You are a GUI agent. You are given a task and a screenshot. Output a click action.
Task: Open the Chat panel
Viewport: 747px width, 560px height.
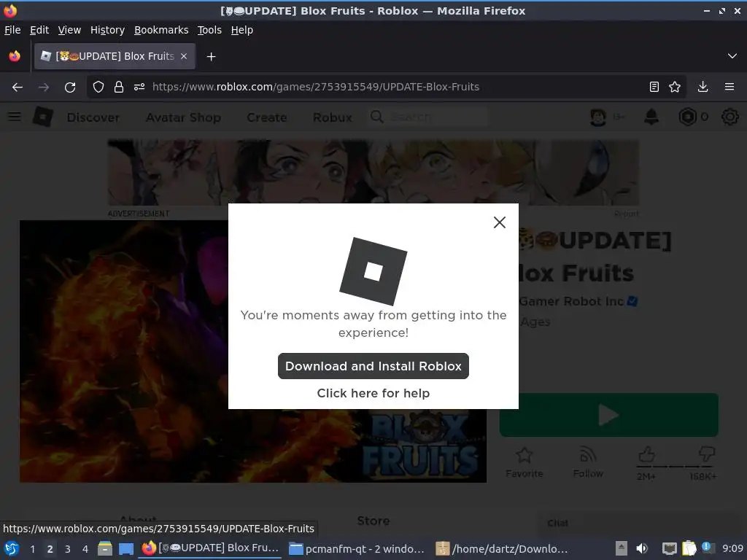pyautogui.click(x=557, y=524)
